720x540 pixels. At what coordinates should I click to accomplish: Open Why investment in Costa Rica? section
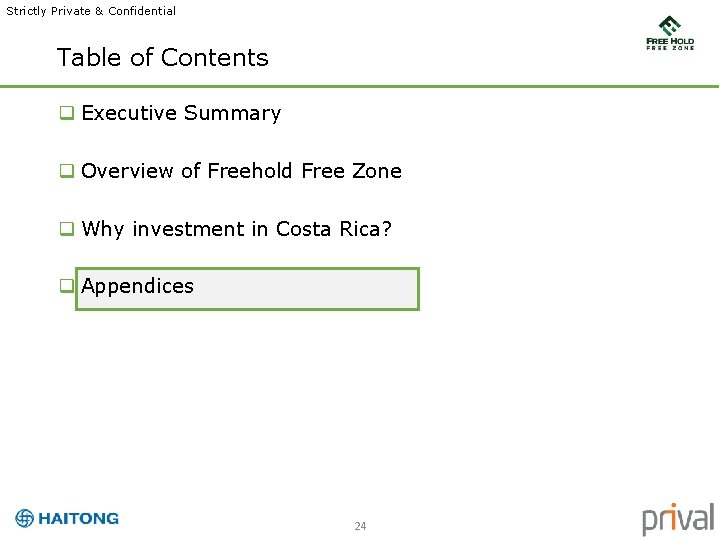click(x=236, y=229)
